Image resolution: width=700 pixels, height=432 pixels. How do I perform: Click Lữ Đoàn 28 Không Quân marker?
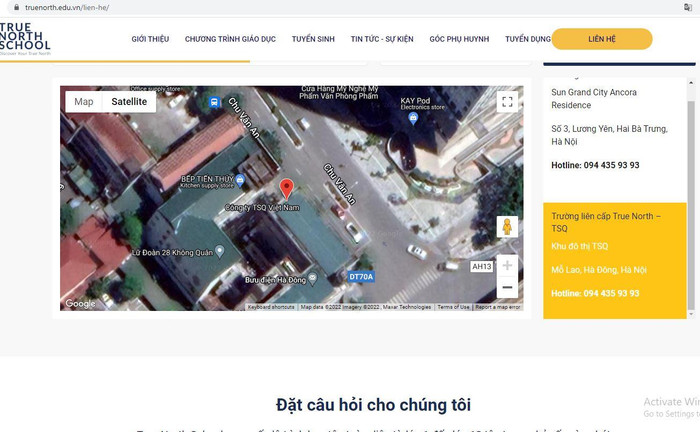(x=220, y=251)
